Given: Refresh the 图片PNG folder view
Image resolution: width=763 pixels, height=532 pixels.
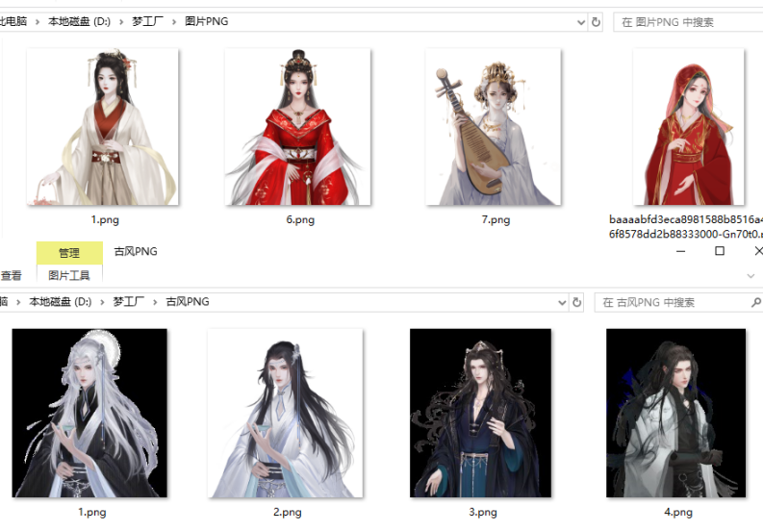Looking at the screenshot, I should pos(596,22).
